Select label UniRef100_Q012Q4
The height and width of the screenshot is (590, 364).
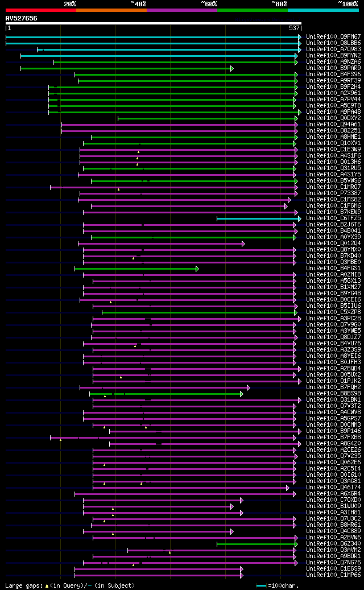pyautogui.click(x=333, y=244)
